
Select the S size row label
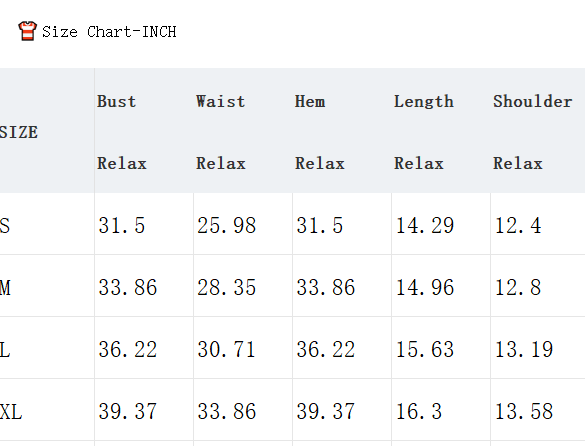(5, 225)
